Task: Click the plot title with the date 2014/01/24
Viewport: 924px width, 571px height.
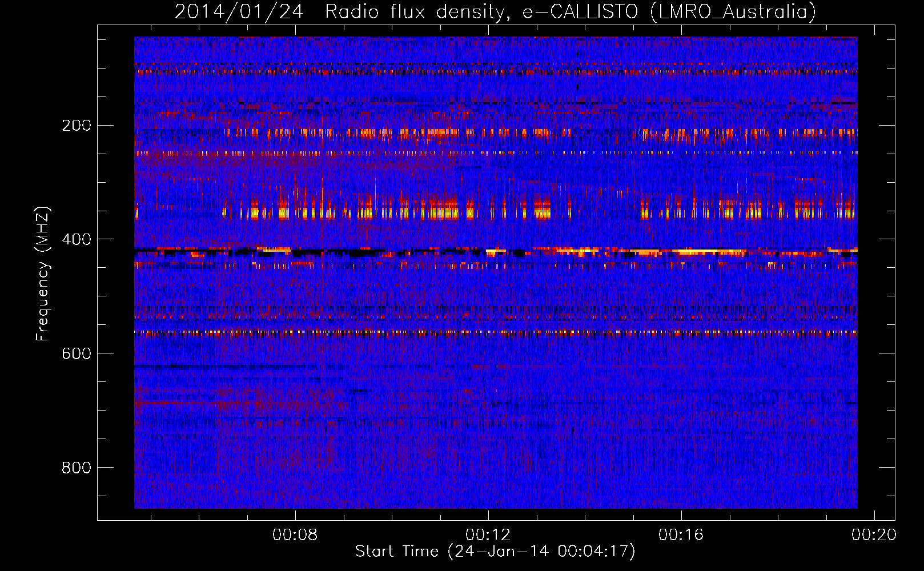Action: (495, 11)
